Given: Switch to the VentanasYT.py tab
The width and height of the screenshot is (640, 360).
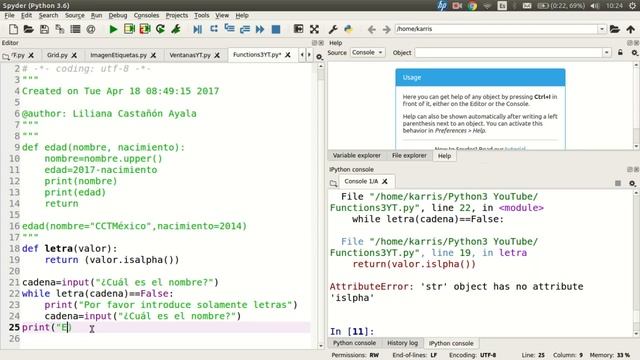Looking at the screenshot, I should (190, 55).
